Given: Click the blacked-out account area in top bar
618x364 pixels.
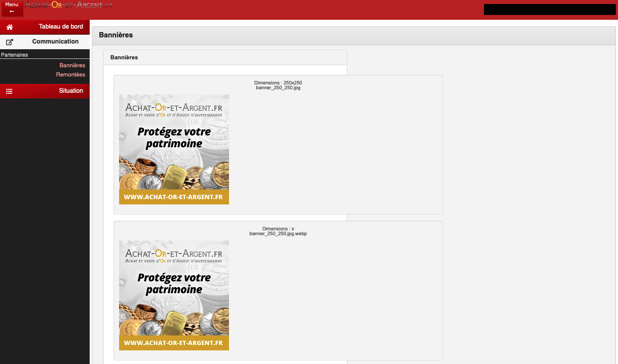Looking at the screenshot, I should 549,9.
